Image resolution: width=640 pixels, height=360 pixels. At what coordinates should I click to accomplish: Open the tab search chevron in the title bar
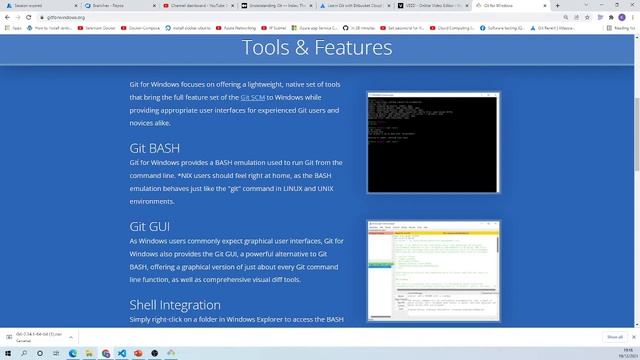coord(586,5)
